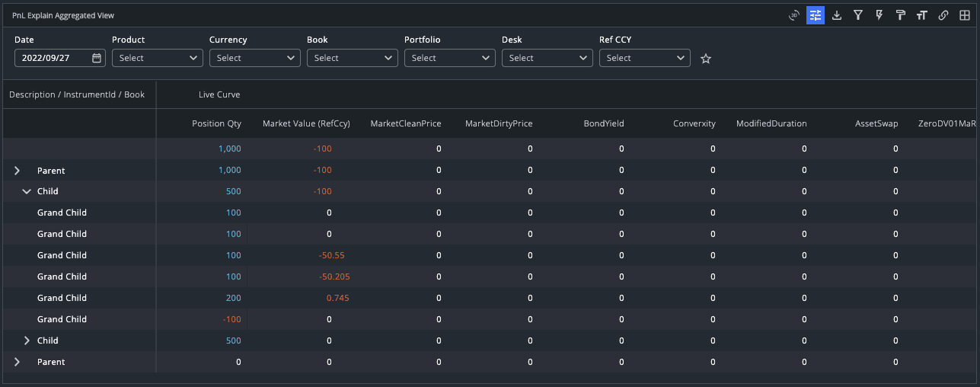Open the Book dropdown
The height and width of the screenshot is (387, 980).
click(353, 58)
